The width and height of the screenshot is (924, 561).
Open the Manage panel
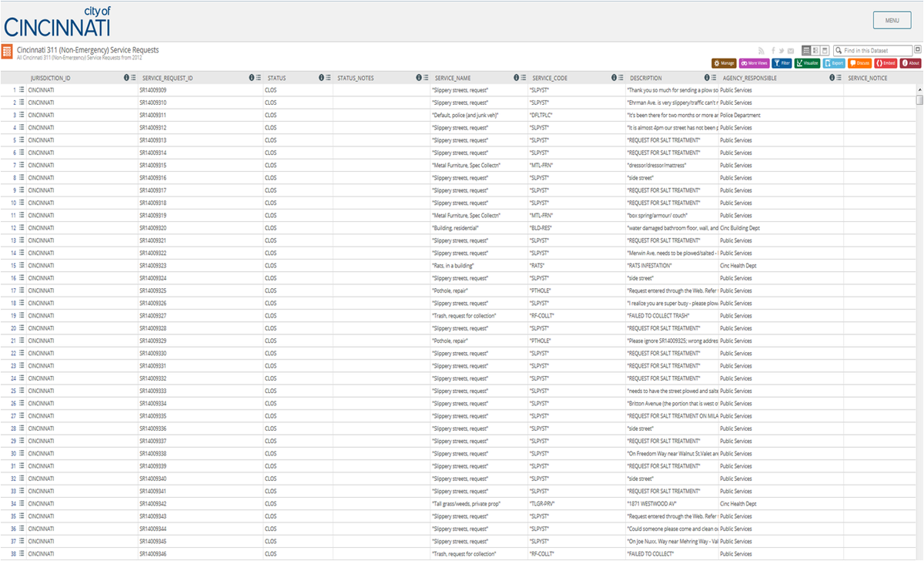724,63
